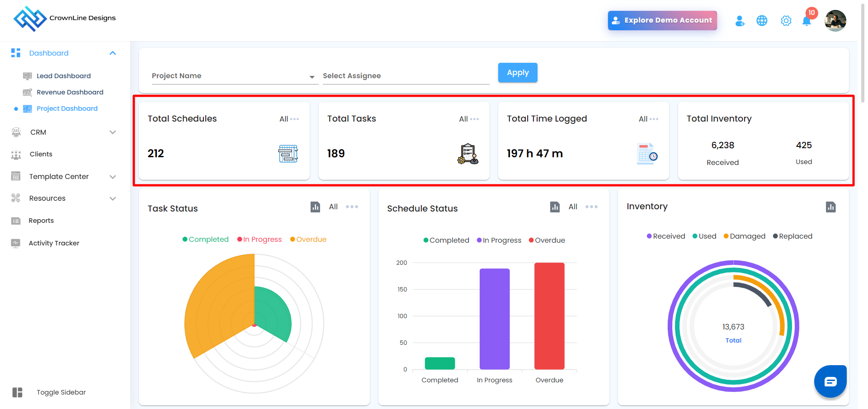Click the Apply filter button

(x=518, y=73)
